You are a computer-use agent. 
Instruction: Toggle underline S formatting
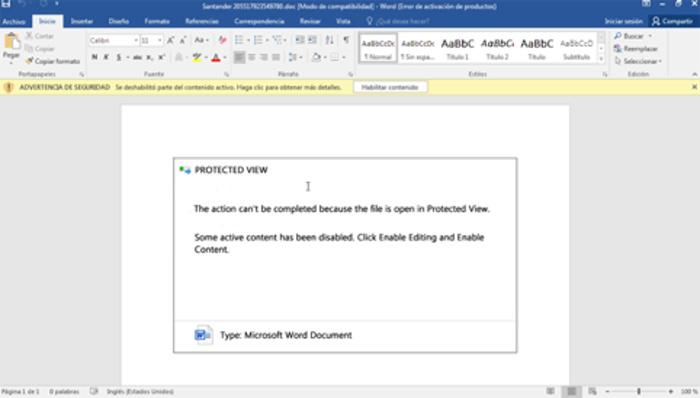pos(119,57)
